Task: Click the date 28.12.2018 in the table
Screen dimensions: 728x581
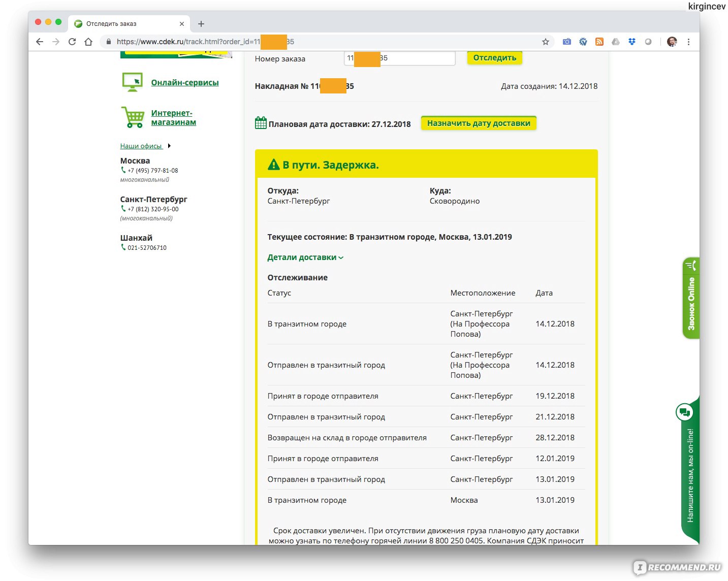Action: click(555, 438)
